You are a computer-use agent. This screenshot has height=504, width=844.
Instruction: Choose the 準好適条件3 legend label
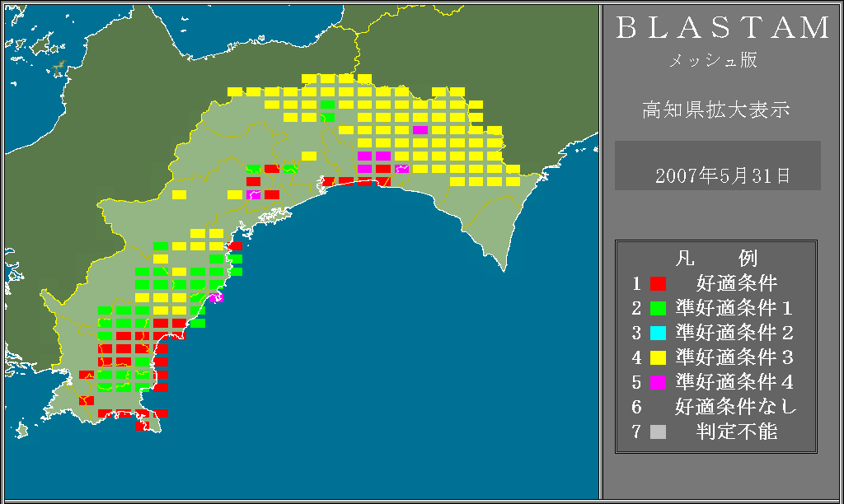coord(734,358)
